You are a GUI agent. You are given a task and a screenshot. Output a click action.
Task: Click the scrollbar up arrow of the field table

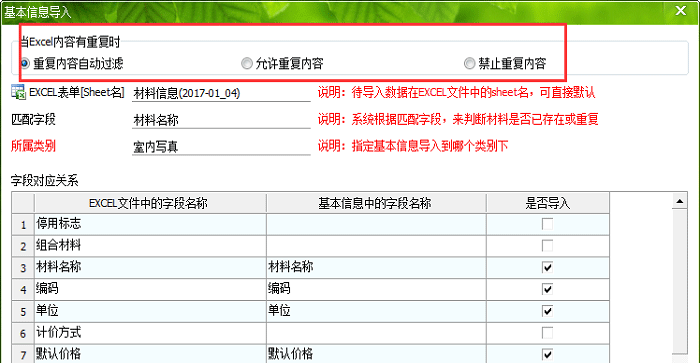click(679, 201)
